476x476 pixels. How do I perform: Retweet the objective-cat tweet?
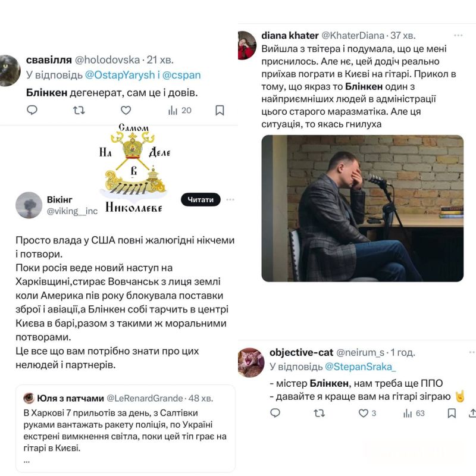(319, 413)
